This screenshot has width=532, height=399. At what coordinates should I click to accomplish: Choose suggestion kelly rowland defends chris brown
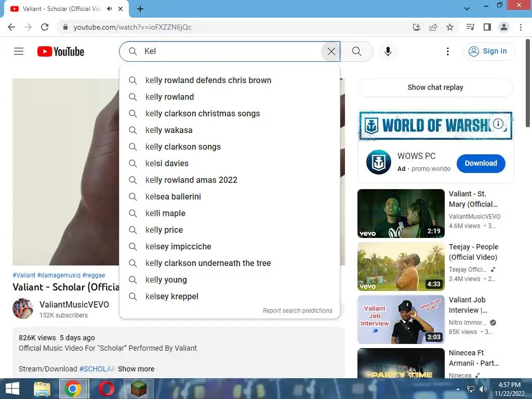click(x=229, y=80)
